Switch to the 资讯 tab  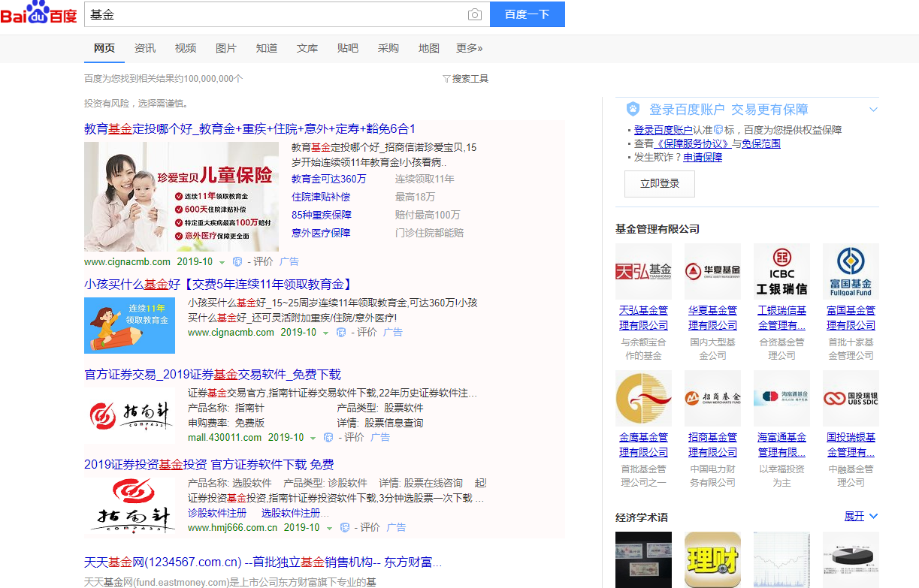(145, 48)
